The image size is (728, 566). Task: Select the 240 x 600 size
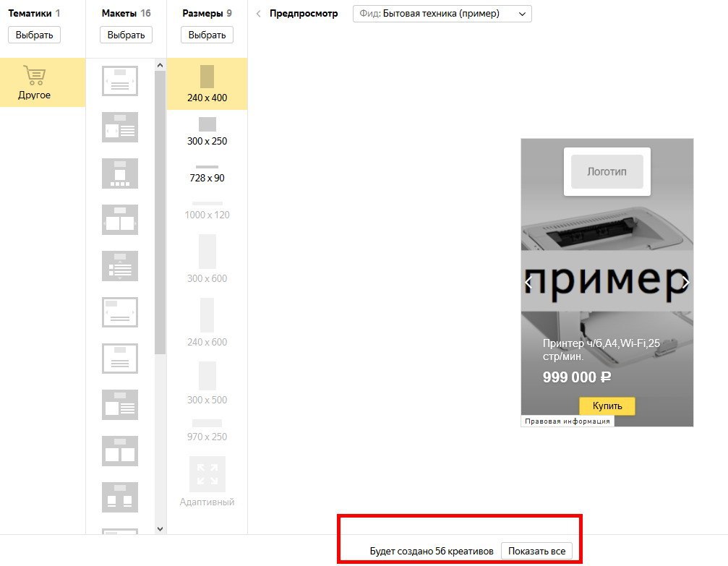(x=207, y=322)
